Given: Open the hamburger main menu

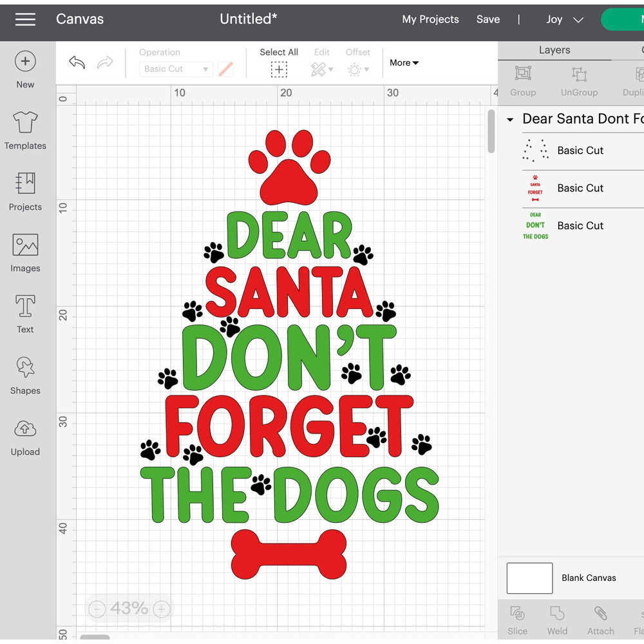Looking at the screenshot, I should [25, 19].
